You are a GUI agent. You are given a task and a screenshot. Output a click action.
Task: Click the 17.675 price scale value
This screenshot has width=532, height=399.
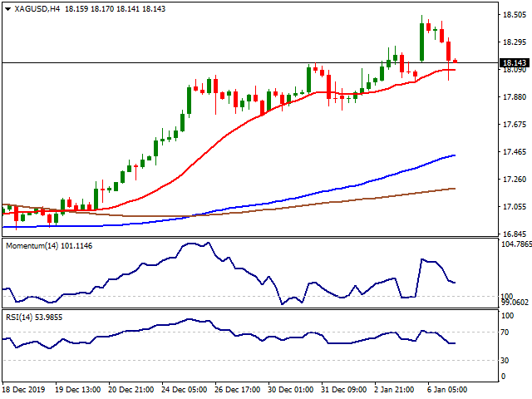click(515, 125)
